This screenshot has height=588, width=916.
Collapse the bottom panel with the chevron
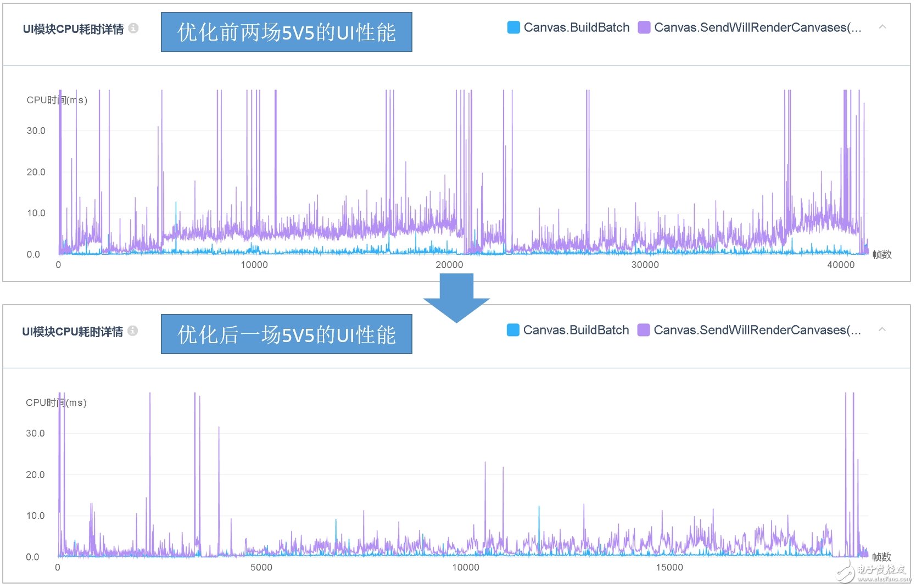click(882, 329)
